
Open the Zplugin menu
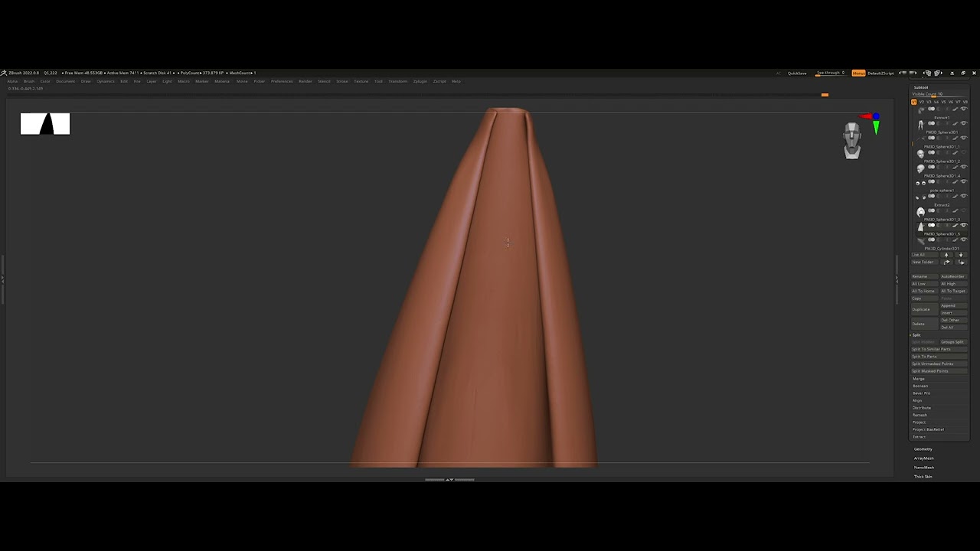pos(420,81)
